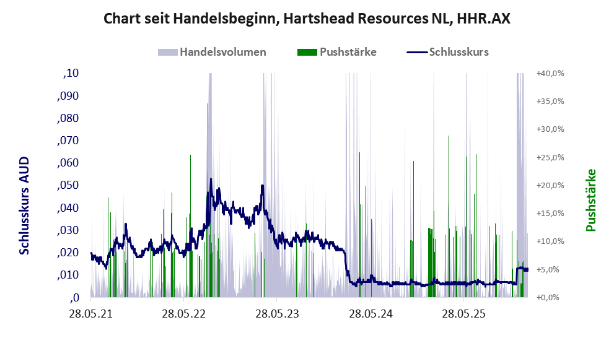
Task: Click the dark blue Schlusskurs legend line
Action: coord(416,52)
